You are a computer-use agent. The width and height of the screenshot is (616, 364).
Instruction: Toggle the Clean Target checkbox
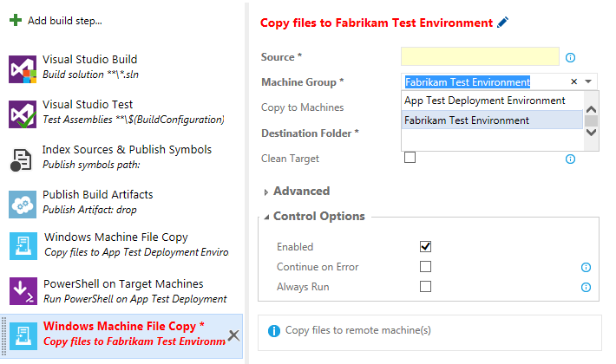click(x=410, y=158)
